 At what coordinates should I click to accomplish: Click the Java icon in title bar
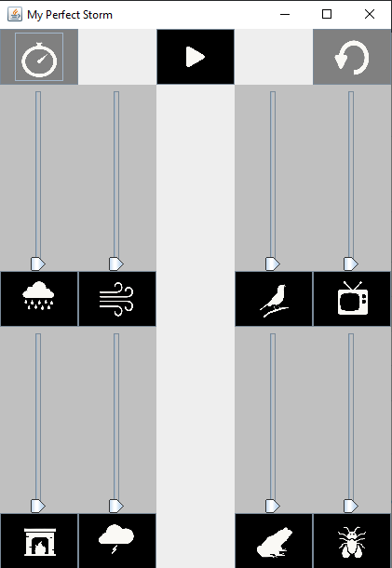click(15, 15)
